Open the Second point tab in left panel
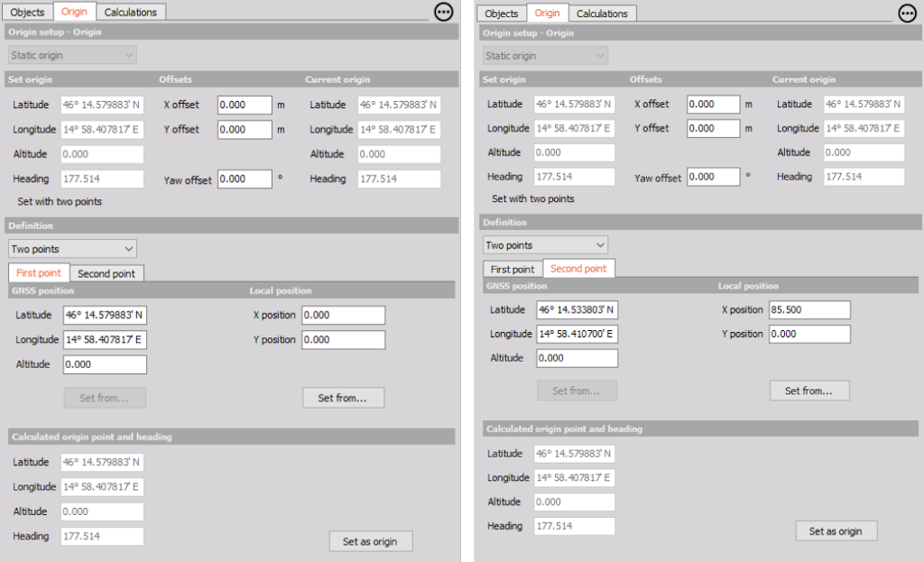 click(x=106, y=273)
